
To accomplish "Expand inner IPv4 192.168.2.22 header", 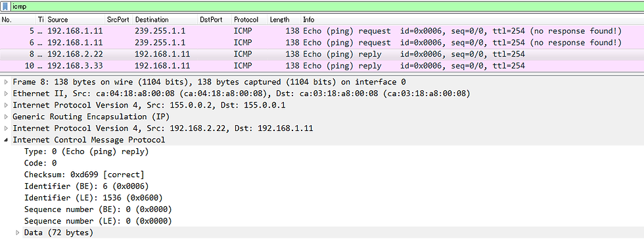I will pyautogui.click(x=6, y=128).
